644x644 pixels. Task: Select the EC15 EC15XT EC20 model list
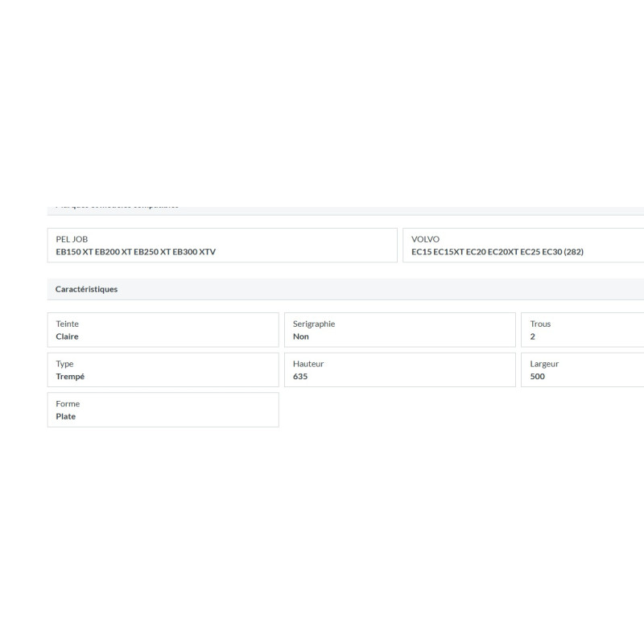pos(497,252)
